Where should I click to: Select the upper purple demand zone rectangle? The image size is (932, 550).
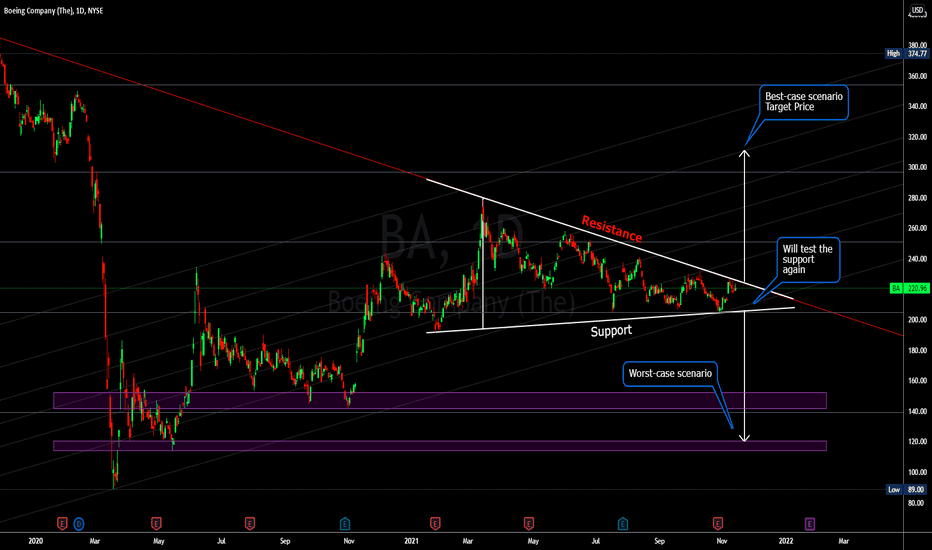440,400
